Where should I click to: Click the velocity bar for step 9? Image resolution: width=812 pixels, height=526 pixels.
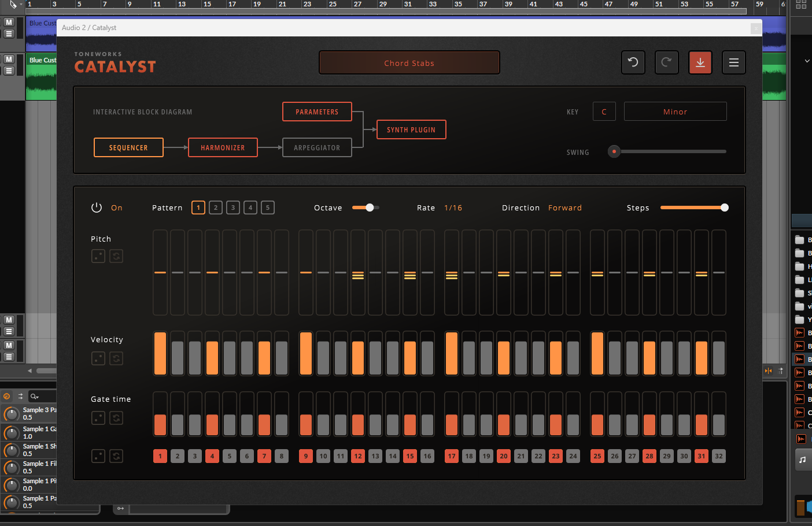coord(306,353)
